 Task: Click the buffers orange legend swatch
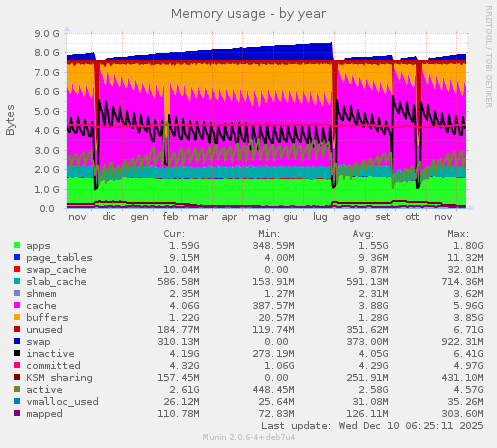click(x=17, y=317)
